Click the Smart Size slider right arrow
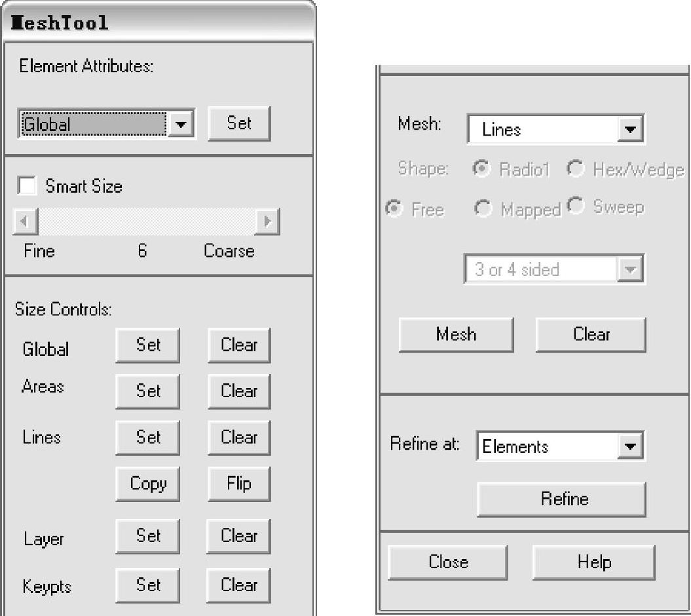Screen dimensions: 691x616 pyautogui.click(x=267, y=221)
